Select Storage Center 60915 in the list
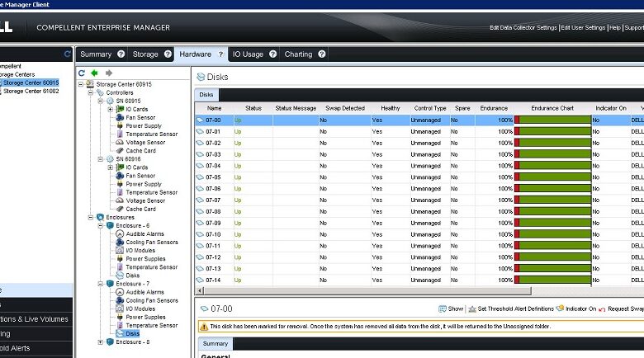Viewport: 644px width, 358px height. (31, 82)
